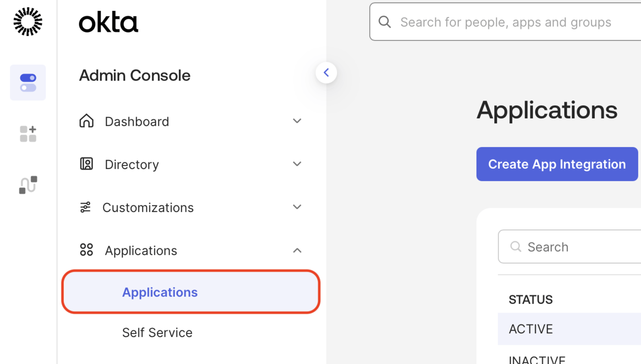This screenshot has height=364, width=641.
Task: Click the Applications grid icon in sidebar
Action: pos(86,250)
